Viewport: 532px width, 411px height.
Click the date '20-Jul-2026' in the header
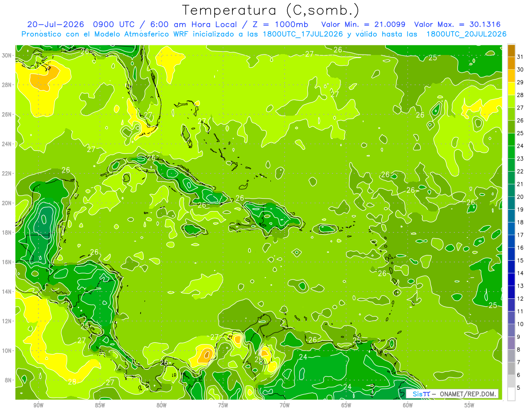coord(56,24)
